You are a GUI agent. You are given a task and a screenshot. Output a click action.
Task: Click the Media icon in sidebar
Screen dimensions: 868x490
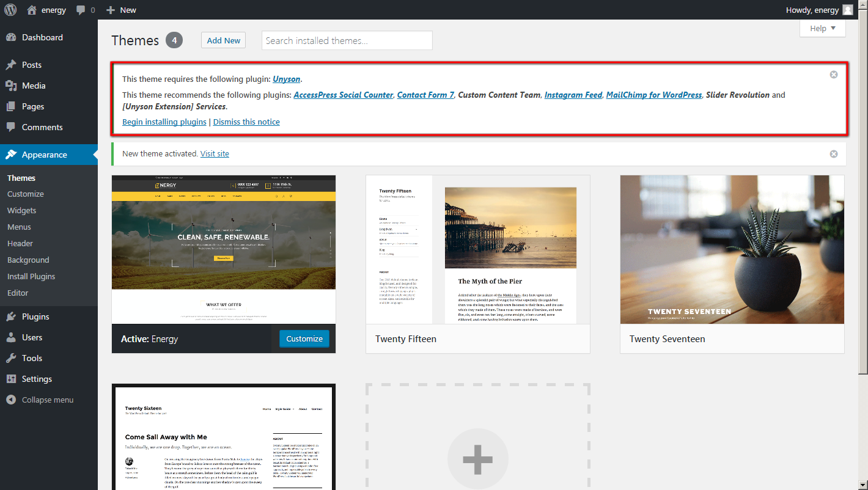click(x=11, y=86)
